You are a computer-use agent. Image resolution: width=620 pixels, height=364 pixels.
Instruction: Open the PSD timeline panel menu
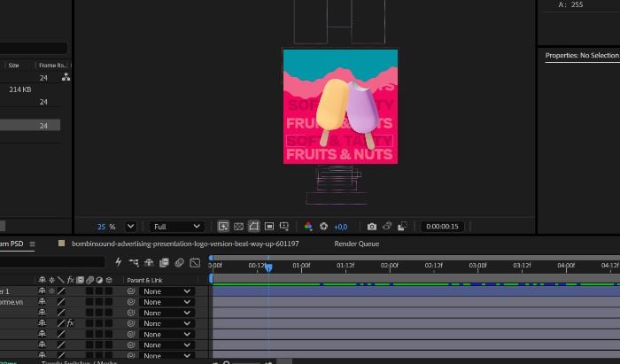[x=33, y=244]
